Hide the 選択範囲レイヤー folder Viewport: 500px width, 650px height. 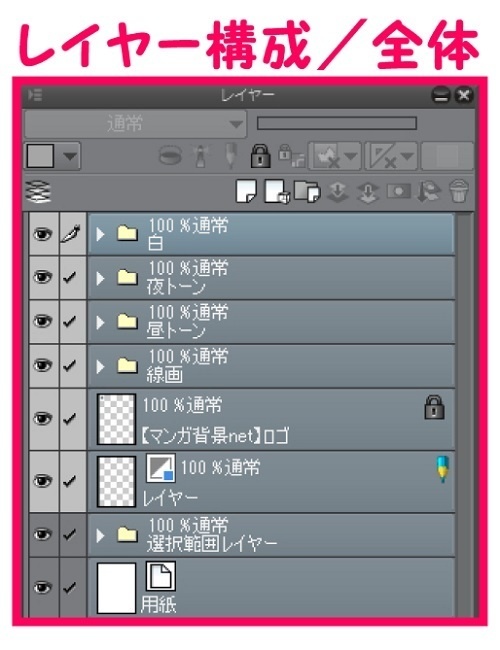click(x=43, y=534)
